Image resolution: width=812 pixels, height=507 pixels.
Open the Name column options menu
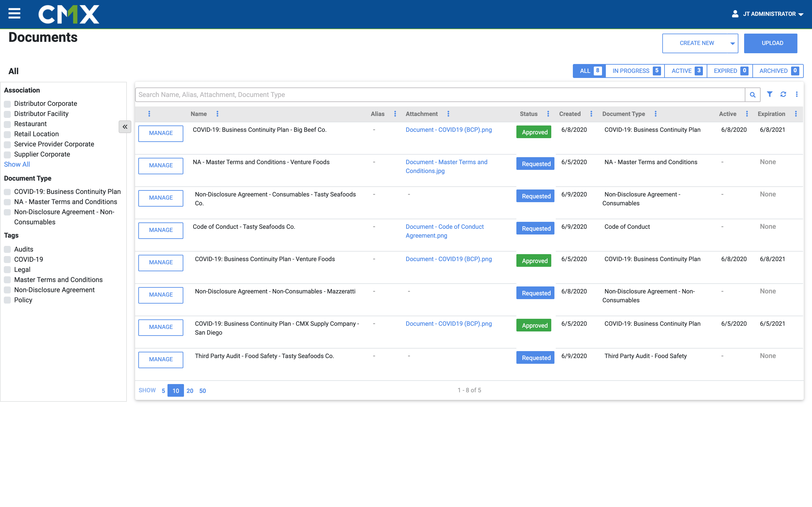[217, 114]
